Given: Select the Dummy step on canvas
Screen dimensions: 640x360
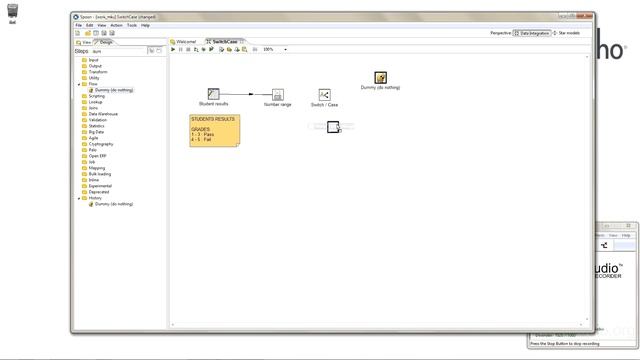Looking at the screenshot, I should 380,78.
